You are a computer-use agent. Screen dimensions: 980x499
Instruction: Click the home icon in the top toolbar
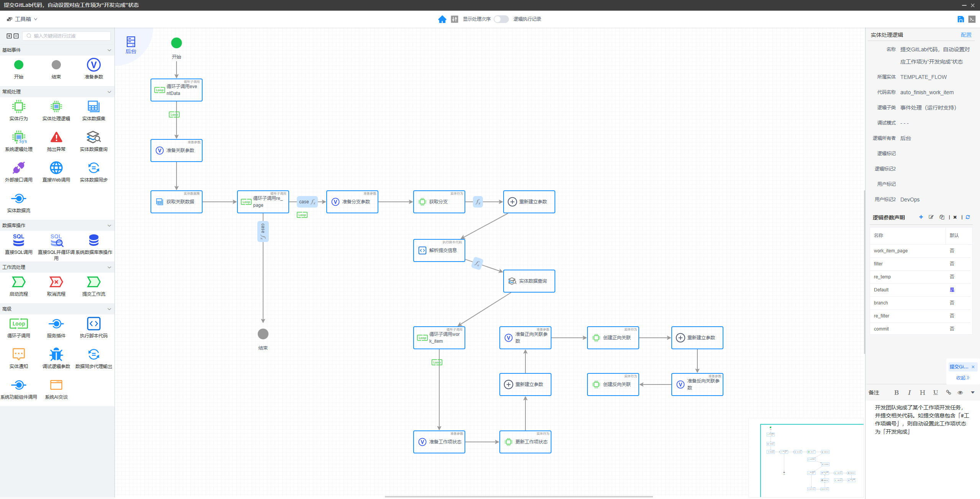click(x=442, y=19)
